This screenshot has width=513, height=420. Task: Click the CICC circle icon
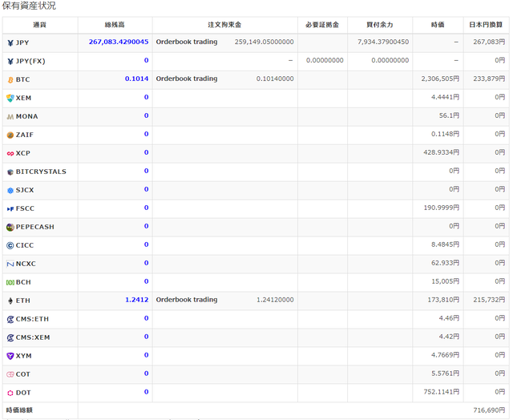coord(10,245)
